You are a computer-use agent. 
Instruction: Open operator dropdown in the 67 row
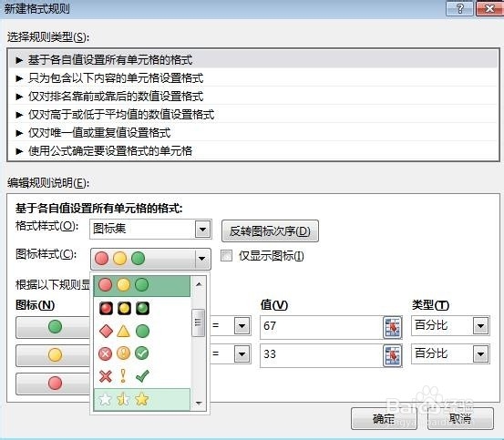pos(242,326)
